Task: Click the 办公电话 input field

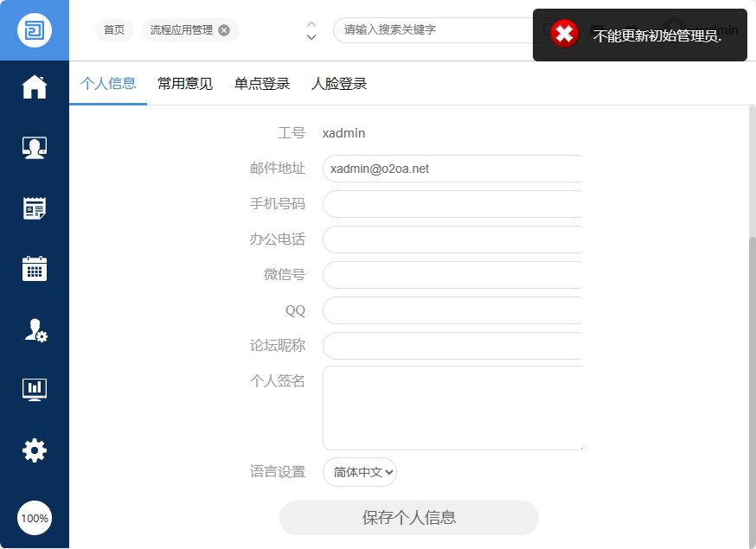Action: coord(452,239)
